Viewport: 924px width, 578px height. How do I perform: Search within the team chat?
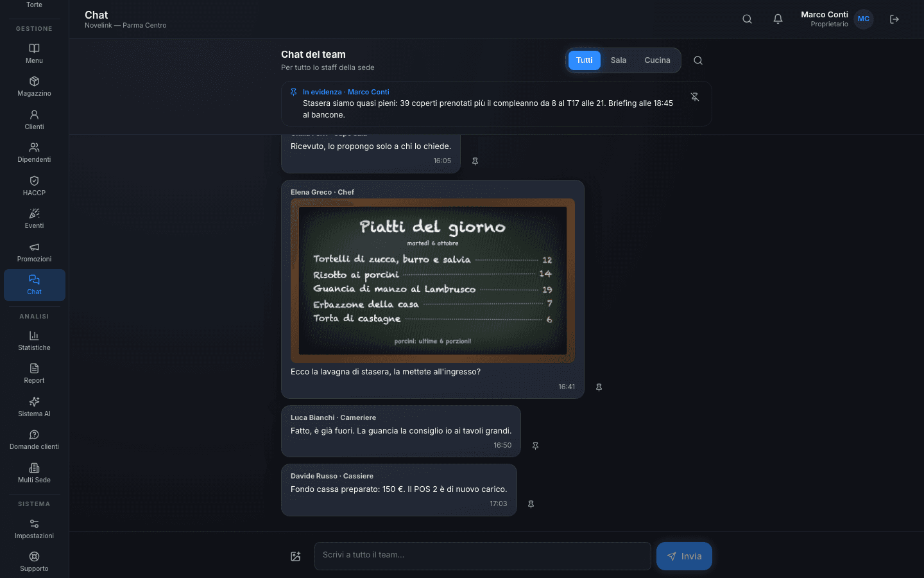(x=698, y=60)
